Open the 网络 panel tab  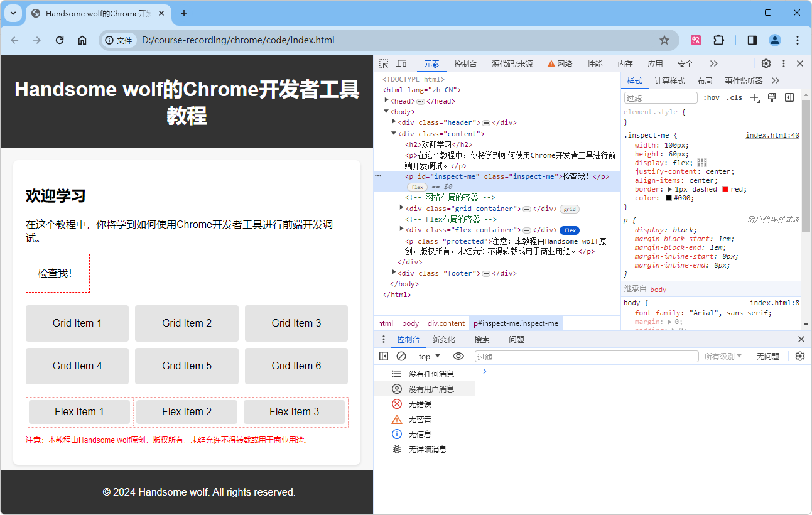(x=560, y=63)
